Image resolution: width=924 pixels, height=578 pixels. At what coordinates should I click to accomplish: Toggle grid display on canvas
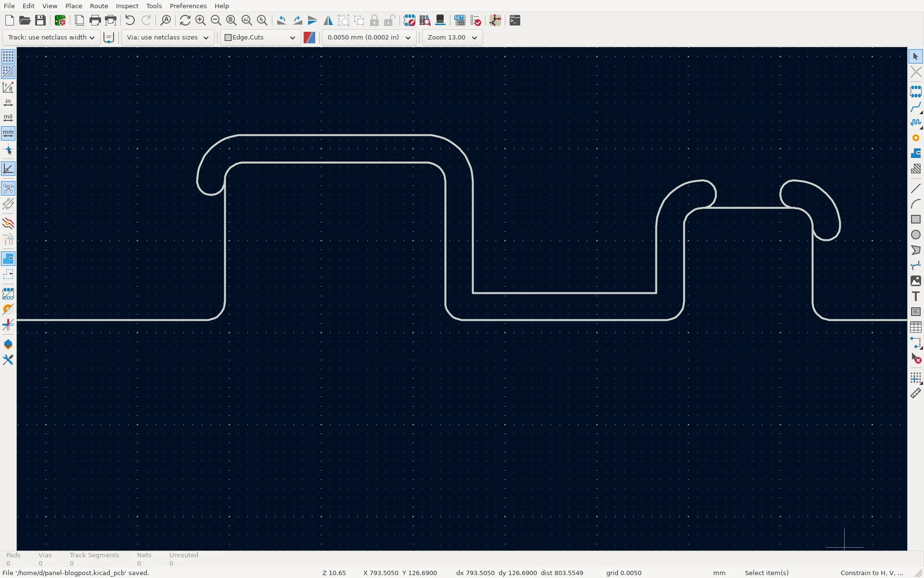(8, 56)
